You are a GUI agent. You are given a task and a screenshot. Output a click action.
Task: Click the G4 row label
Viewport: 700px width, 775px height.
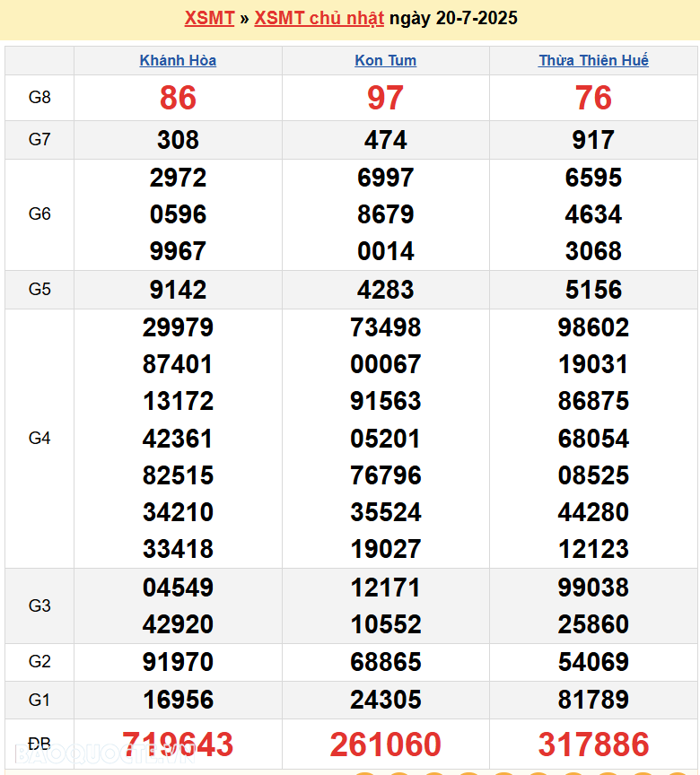[39, 438]
